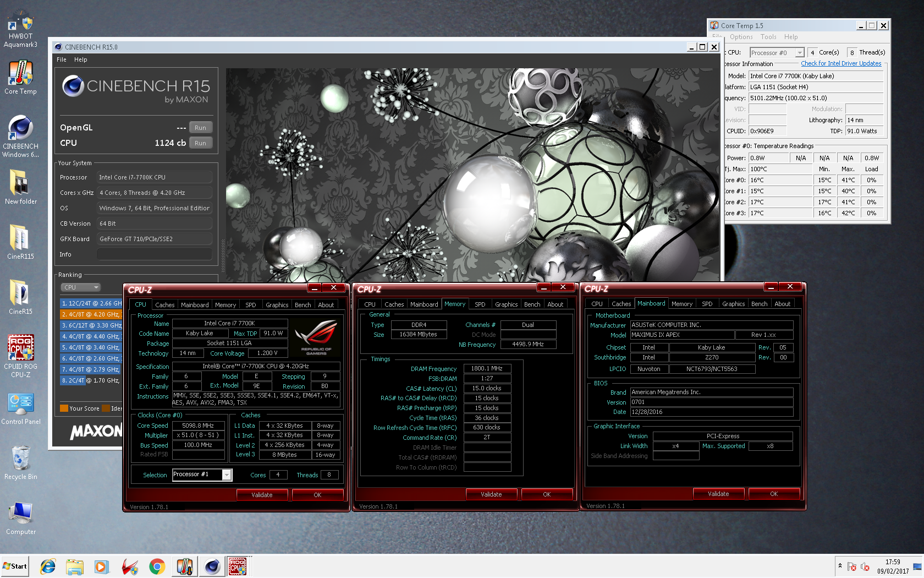The height and width of the screenshot is (578, 924).
Task: Click the Cinebench logo sphere icon
Action: pos(73,86)
